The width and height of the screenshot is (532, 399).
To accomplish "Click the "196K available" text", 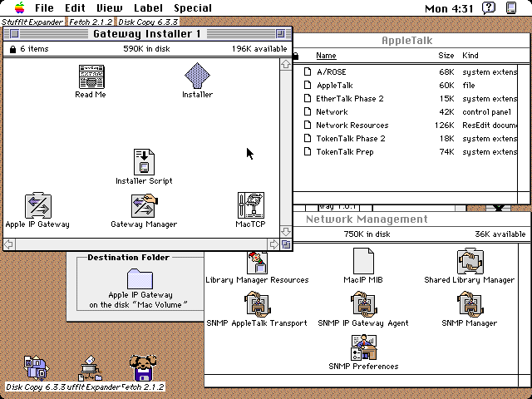I will click(x=259, y=49).
